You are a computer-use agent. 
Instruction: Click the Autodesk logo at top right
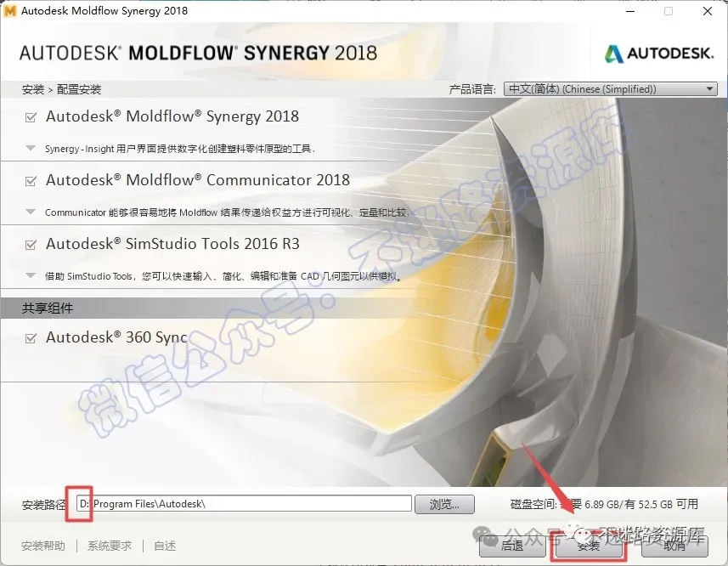[659, 54]
